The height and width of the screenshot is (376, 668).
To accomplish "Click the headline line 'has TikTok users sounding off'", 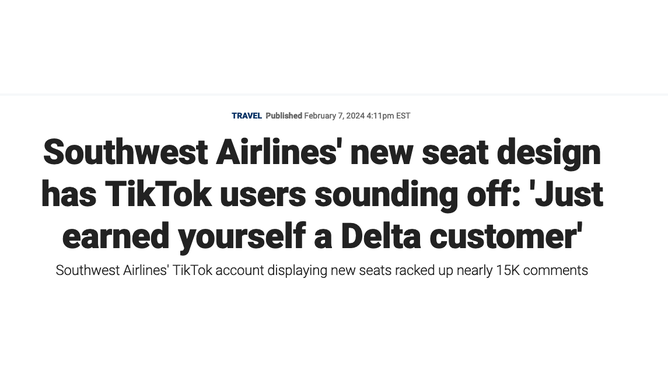I will [x=322, y=194].
